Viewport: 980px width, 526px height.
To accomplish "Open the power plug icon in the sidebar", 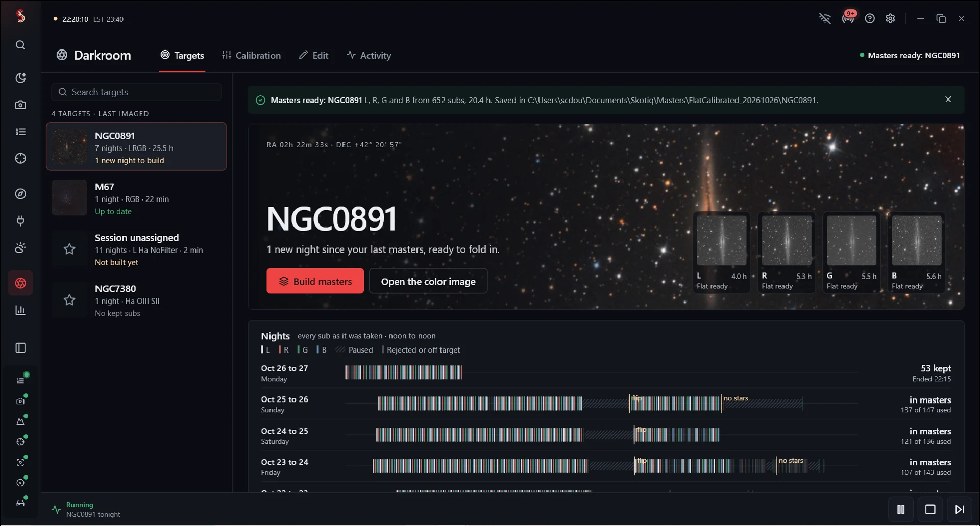I will [20, 220].
